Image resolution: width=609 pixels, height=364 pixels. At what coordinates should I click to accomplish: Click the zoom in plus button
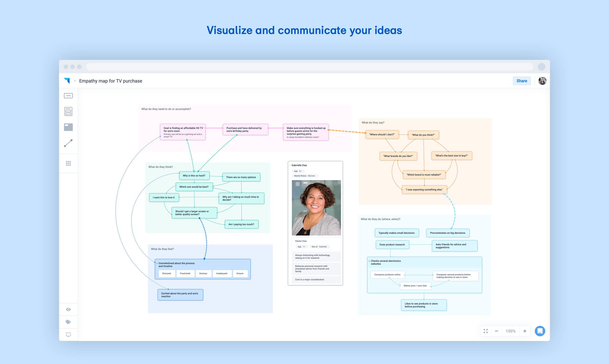coord(525,331)
